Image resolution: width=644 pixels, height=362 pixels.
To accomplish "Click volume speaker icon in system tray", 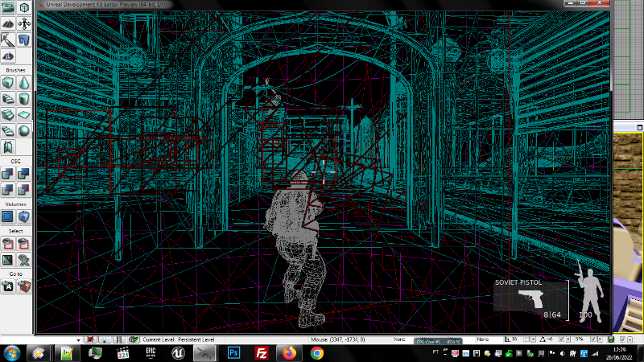I will pyautogui.click(x=563, y=353).
